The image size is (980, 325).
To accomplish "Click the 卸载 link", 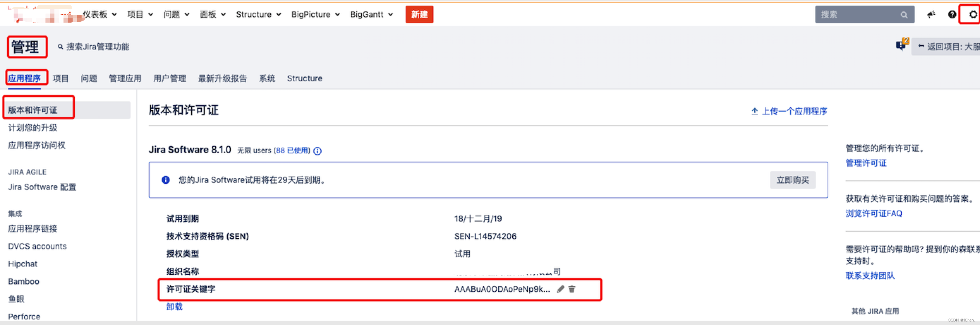I will click(175, 306).
